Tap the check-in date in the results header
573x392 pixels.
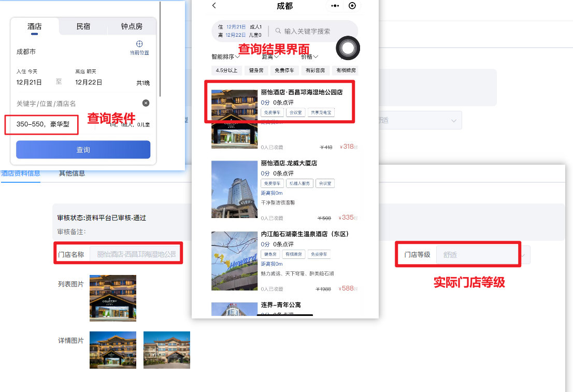coord(236,27)
